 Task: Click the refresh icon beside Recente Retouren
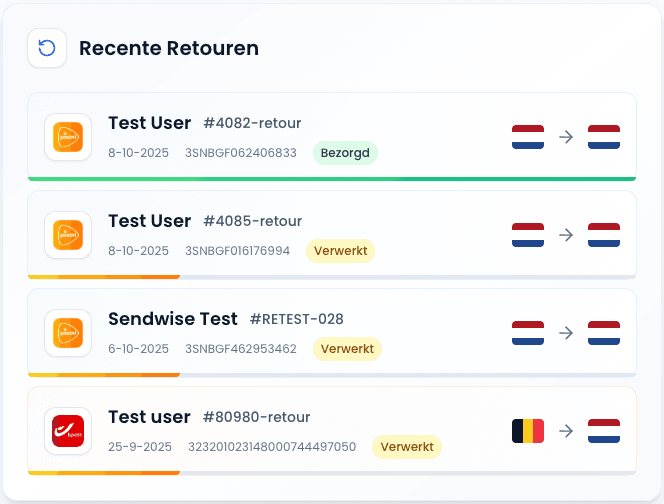point(47,48)
